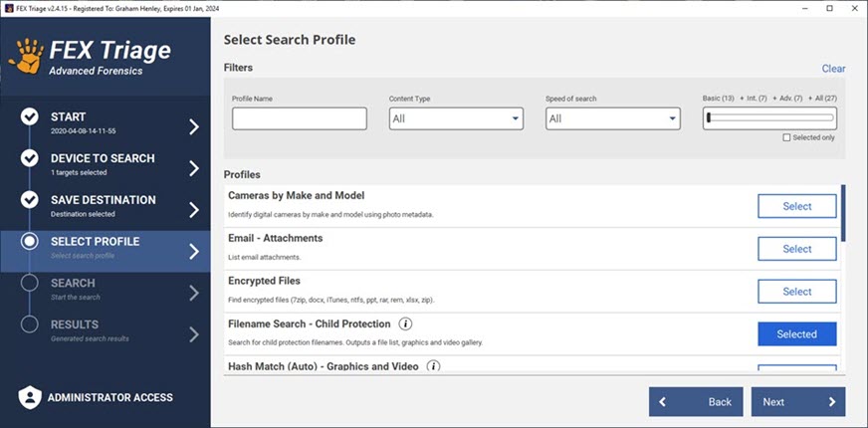
Task: Click the Profile Name input field
Action: click(299, 118)
